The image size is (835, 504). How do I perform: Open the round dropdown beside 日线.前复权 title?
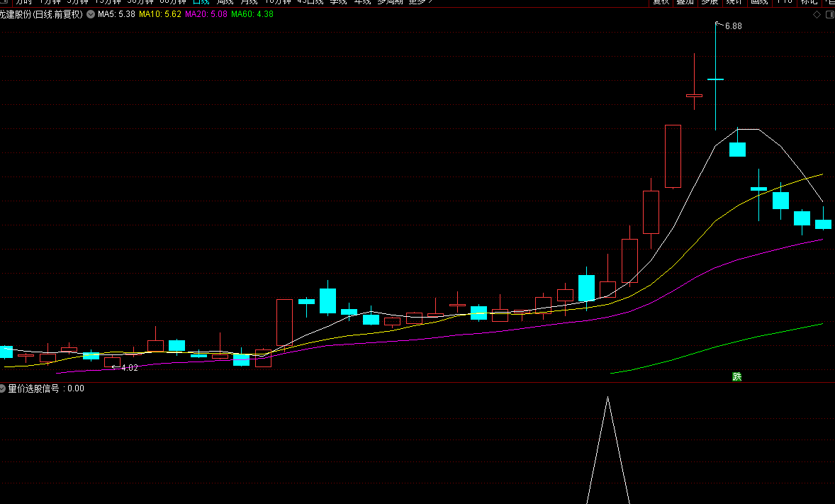(x=91, y=14)
